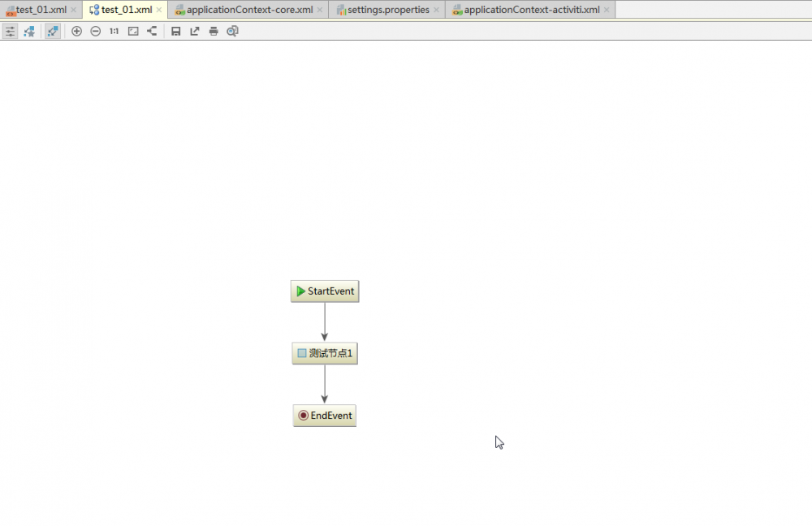This screenshot has width=812, height=526.
Task: Close the first test_01.xml tab
Action: point(74,10)
